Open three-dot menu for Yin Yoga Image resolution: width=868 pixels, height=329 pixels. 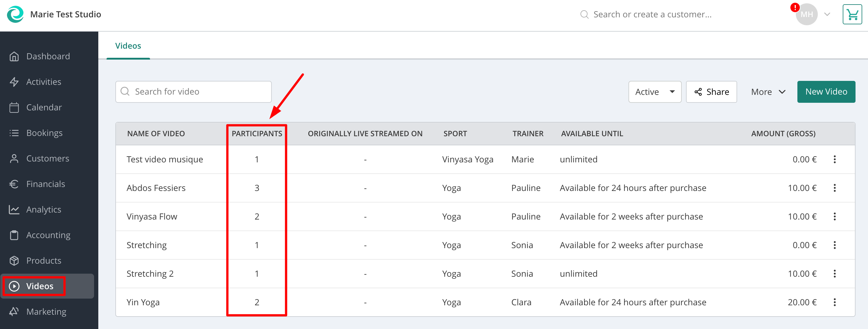click(x=835, y=303)
